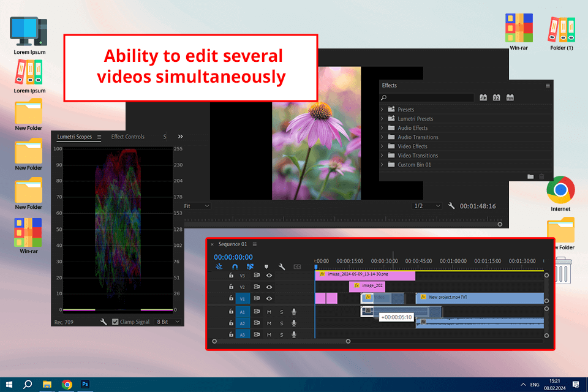Toggle sync lock on track A1

(257, 312)
